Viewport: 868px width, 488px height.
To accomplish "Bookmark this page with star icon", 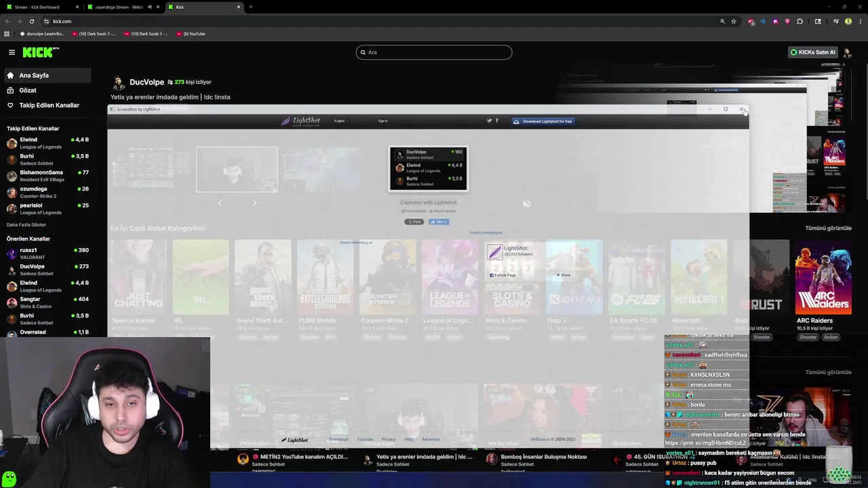I will 734,21.
